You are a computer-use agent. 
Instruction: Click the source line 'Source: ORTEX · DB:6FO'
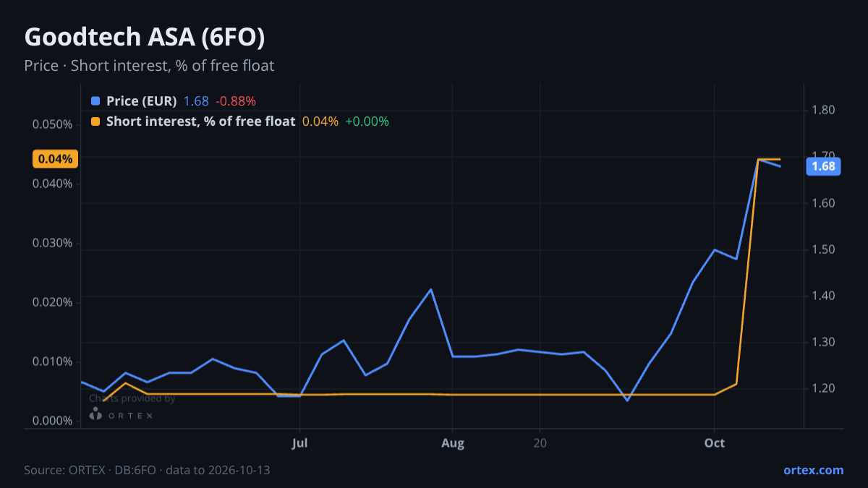click(91, 470)
